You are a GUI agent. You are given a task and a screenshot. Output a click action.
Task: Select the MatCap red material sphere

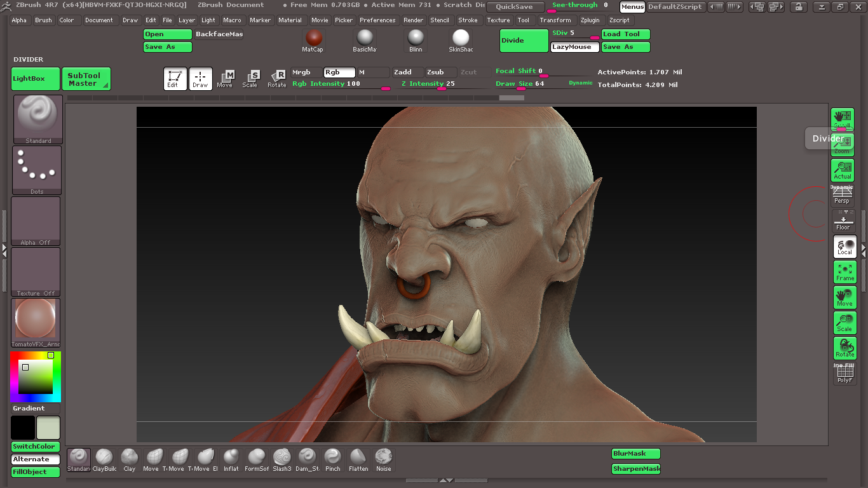point(313,41)
